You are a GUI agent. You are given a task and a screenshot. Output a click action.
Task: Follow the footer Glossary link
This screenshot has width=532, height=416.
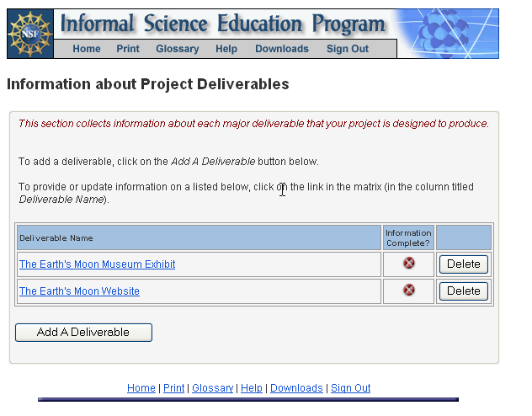[212, 388]
